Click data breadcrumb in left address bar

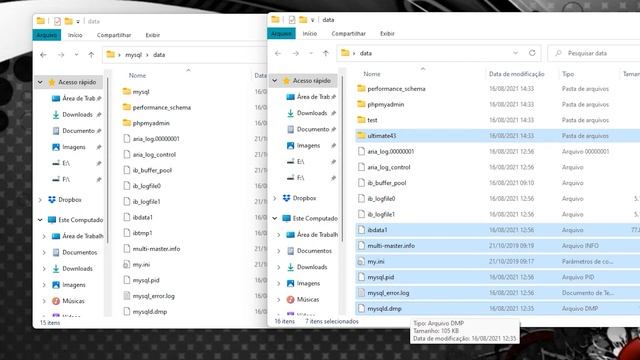159,55
